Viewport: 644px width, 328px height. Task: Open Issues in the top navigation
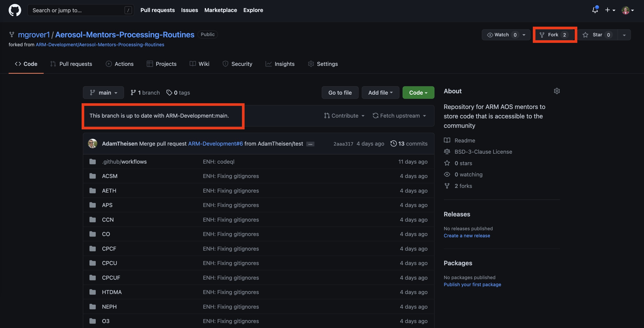click(x=189, y=10)
